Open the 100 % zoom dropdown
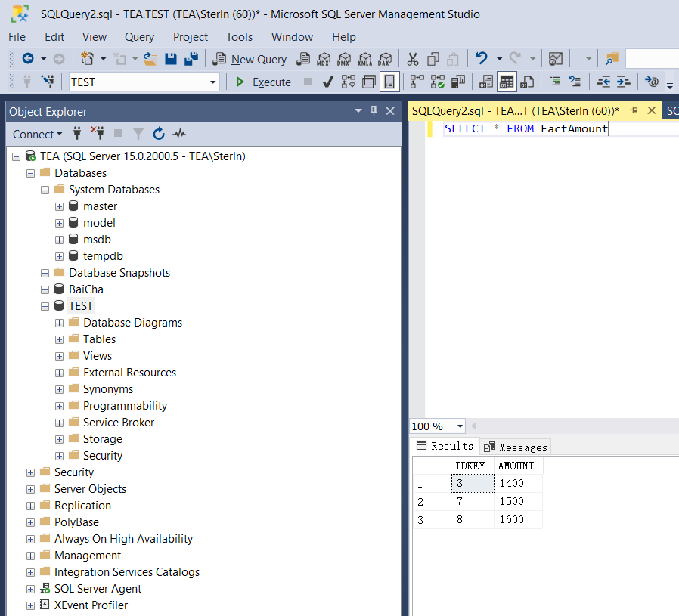This screenshot has height=616, width=679. (460, 426)
